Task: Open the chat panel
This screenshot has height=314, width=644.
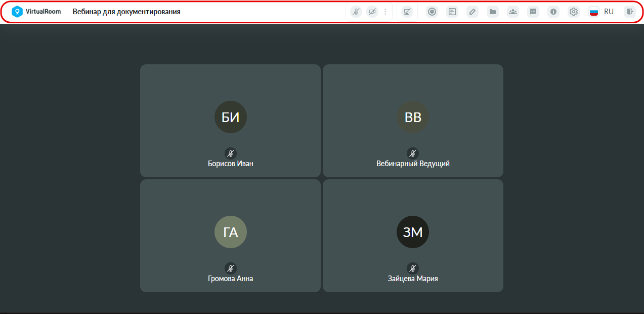Action: (x=533, y=12)
